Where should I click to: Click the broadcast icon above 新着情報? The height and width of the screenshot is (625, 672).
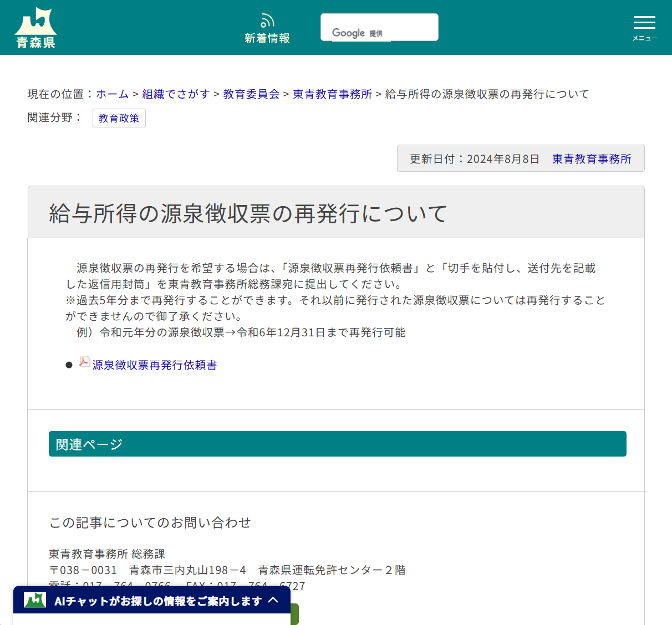point(267,20)
